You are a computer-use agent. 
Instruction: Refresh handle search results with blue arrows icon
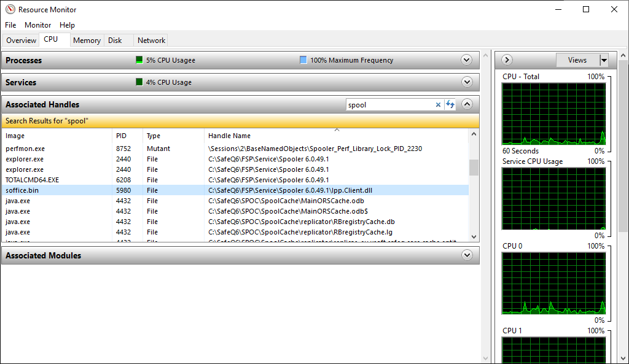tap(450, 104)
